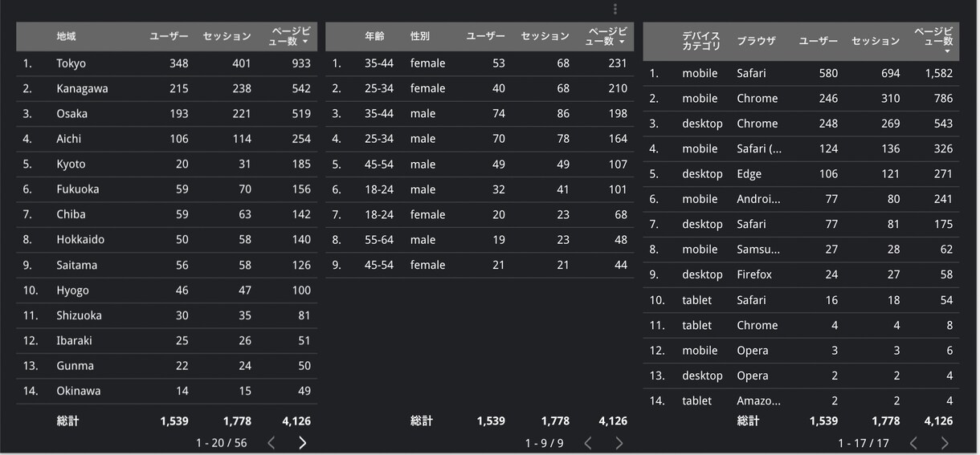Sort by 年齢 column header

pyautogui.click(x=374, y=36)
